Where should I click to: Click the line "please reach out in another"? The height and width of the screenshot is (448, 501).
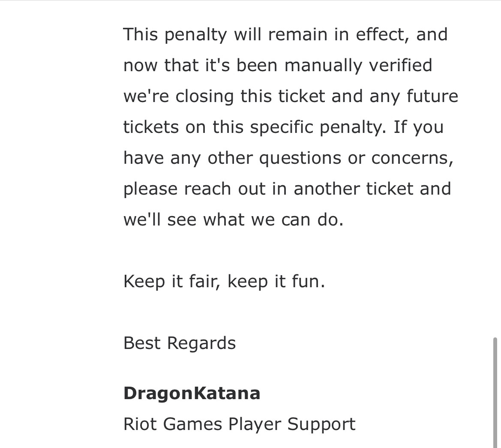pos(287,189)
